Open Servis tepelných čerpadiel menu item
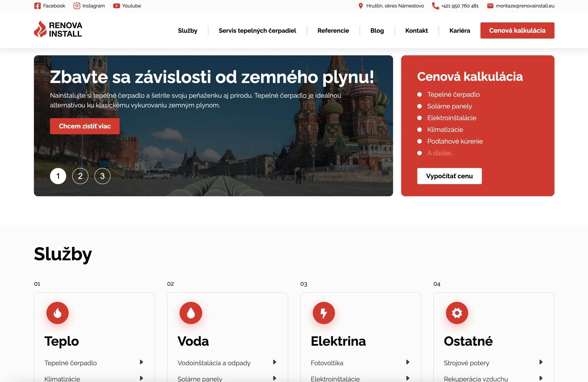588x382 pixels. click(x=257, y=31)
